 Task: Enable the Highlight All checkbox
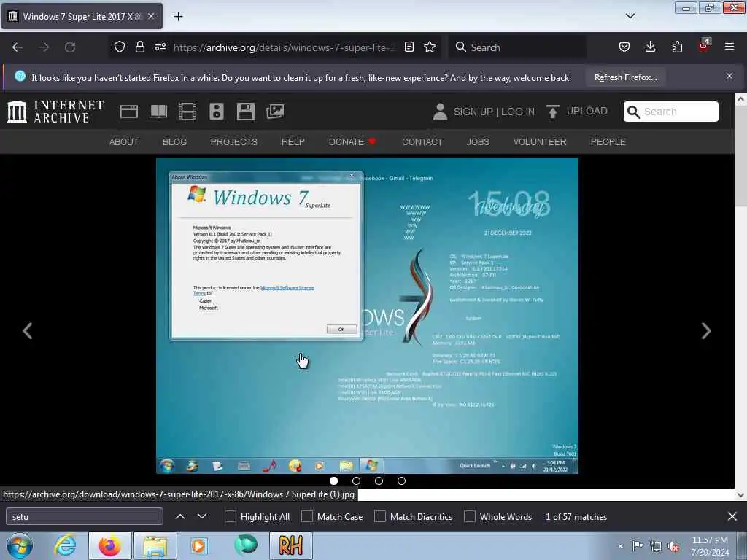tap(230, 516)
